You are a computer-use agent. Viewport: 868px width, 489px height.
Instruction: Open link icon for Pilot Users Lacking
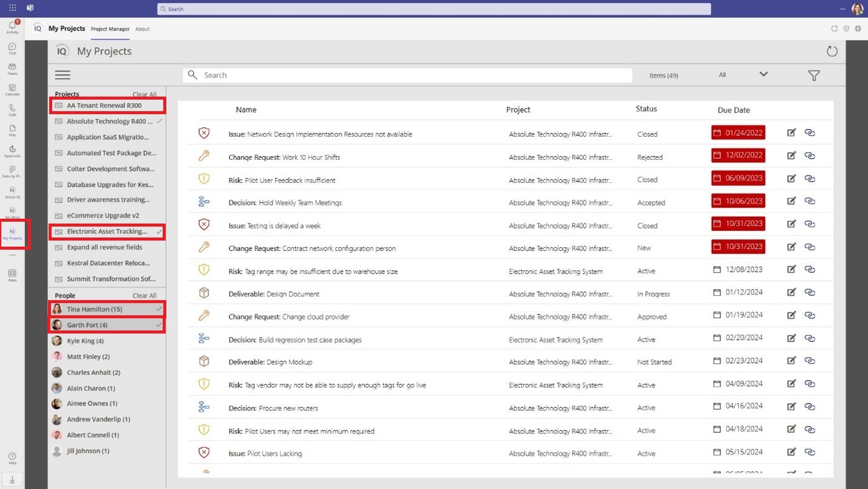click(810, 452)
